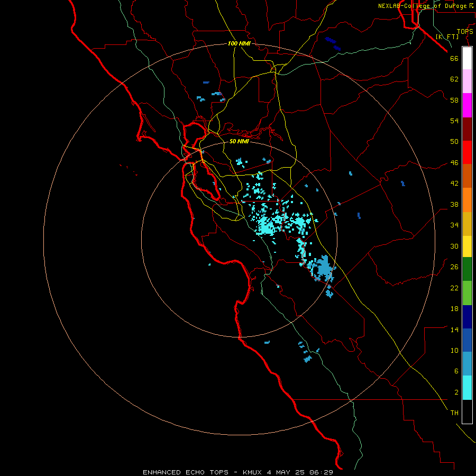
Task: Click the "TOPS" legend heading
Action: coord(465,31)
